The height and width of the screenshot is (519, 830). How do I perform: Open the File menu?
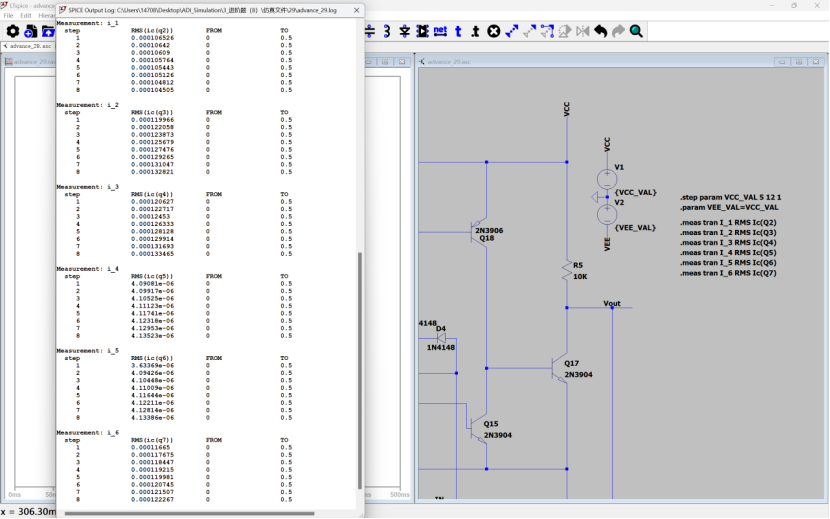click(9, 16)
